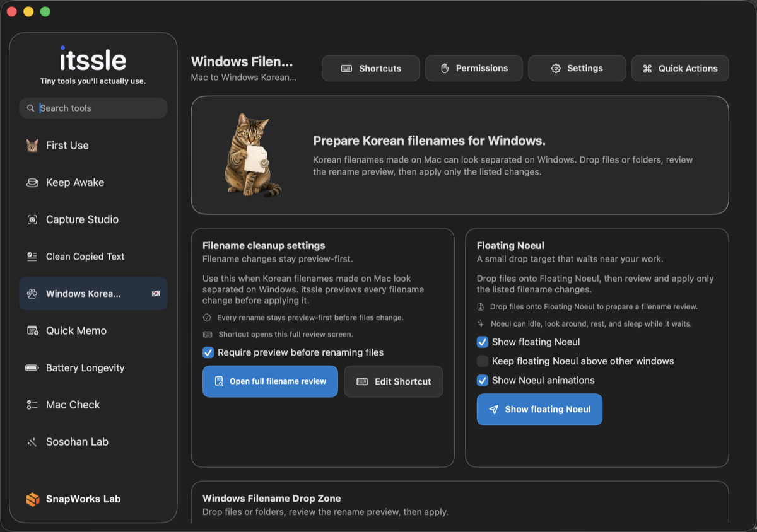Click the First Use cat icon

(x=32, y=146)
